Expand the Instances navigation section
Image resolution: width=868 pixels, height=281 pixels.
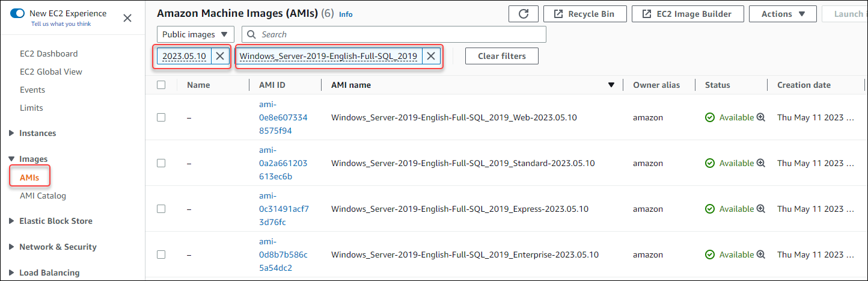37,133
